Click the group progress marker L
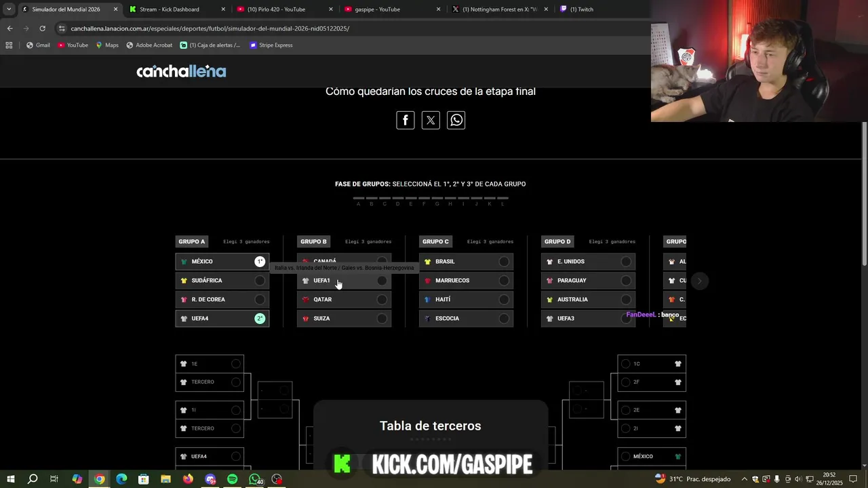Image resolution: width=868 pixels, height=488 pixels. 502,201
